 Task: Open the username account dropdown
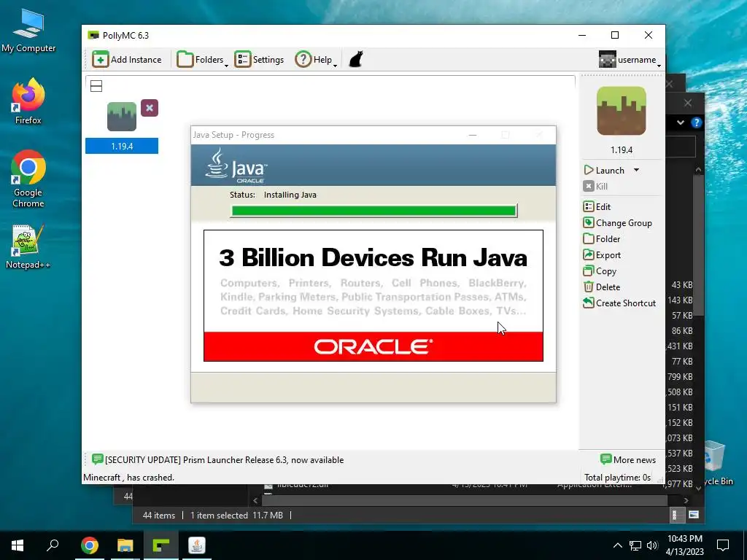(630, 60)
